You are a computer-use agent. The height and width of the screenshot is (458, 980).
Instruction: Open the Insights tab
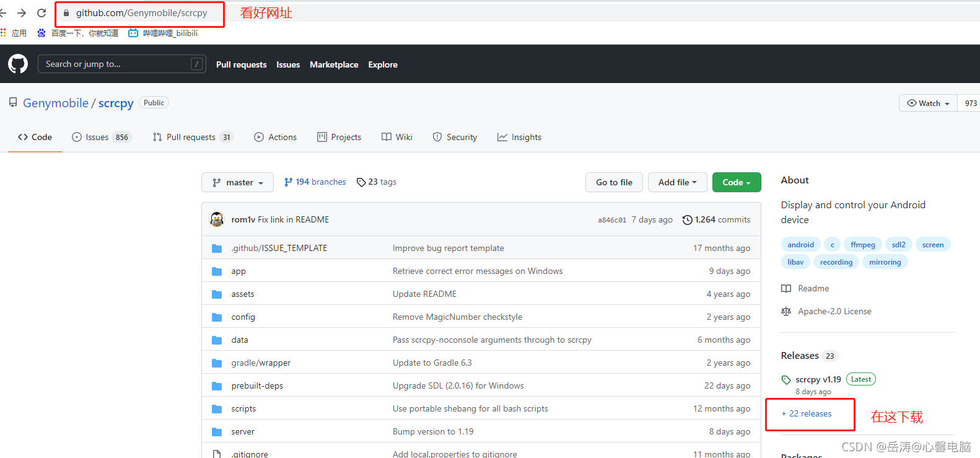(519, 137)
